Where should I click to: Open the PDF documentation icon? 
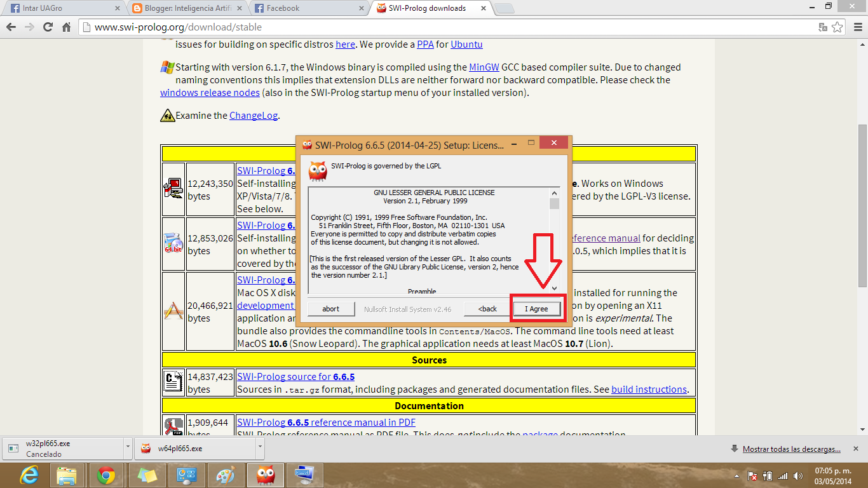pyautogui.click(x=173, y=425)
